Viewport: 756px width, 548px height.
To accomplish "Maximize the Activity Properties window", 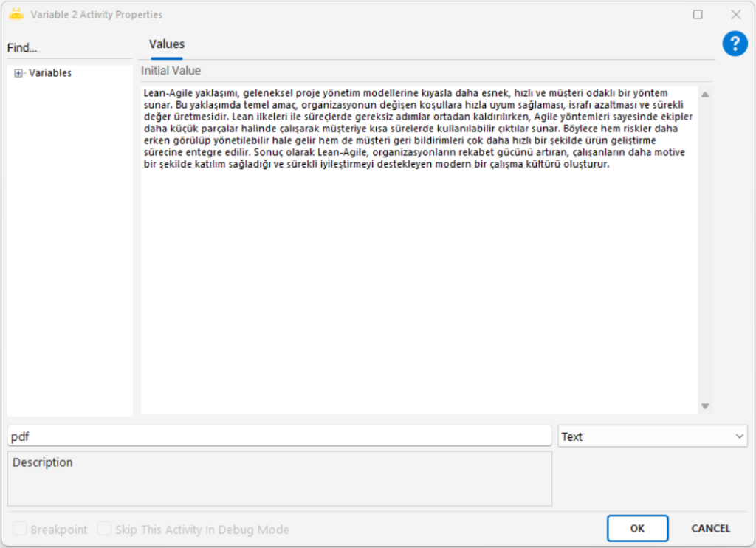I will (698, 15).
